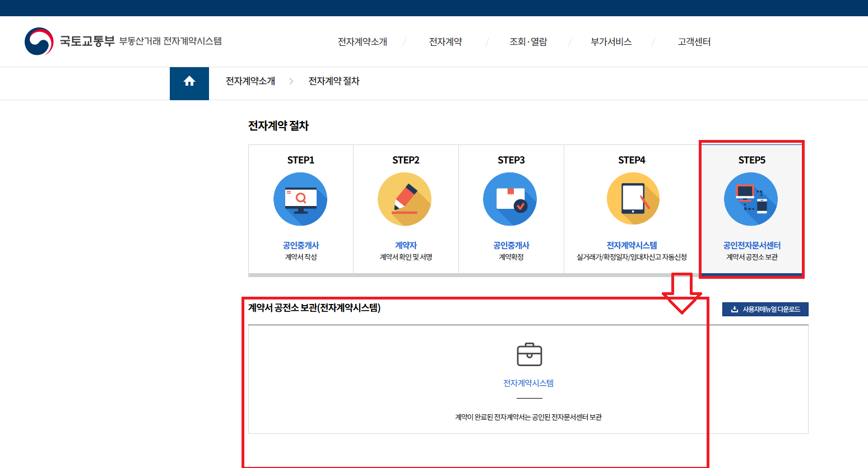The width and height of the screenshot is (868, 468).
Task: Click 공인중개사 label under STEP1
Action: tap(301, 245)
